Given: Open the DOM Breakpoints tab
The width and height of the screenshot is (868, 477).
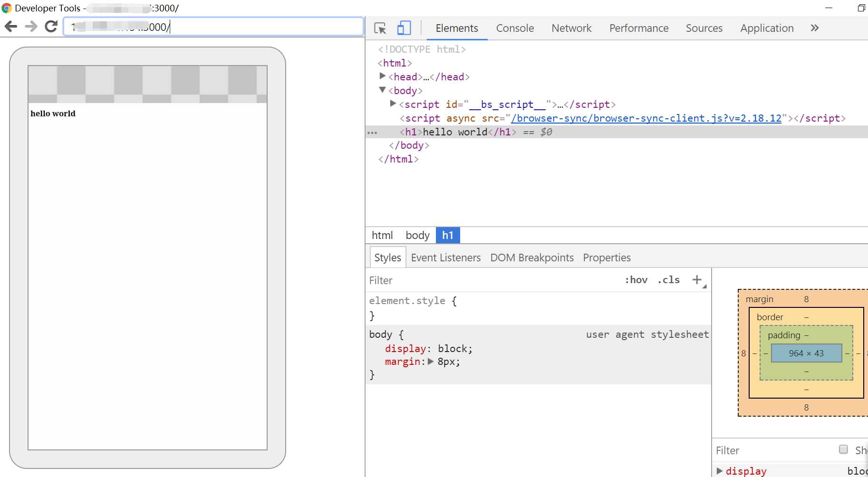Looking at the screenshot, I should [532, 258].
